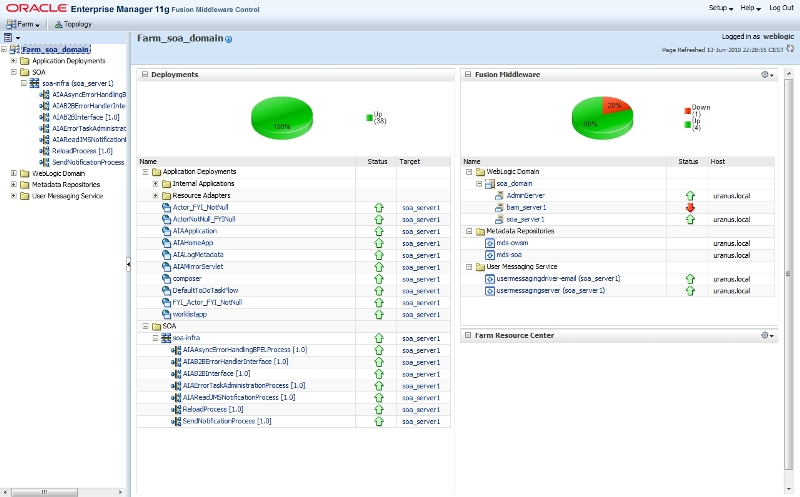Screen dimensions: 800x497
Task: Expand Internal Applications in Deployments table
Action: [x=156, y=184]
